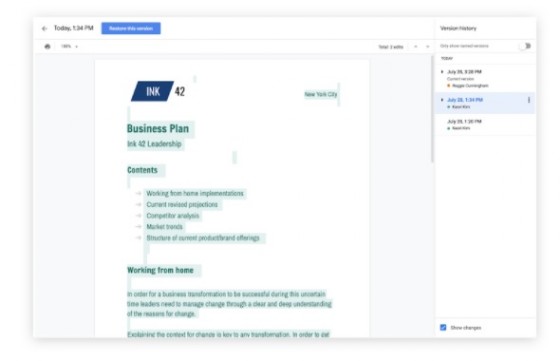The image size is (560, 361).
Task: Click the Ink 42 Leadership subtitle
Action: pos(154,144)
